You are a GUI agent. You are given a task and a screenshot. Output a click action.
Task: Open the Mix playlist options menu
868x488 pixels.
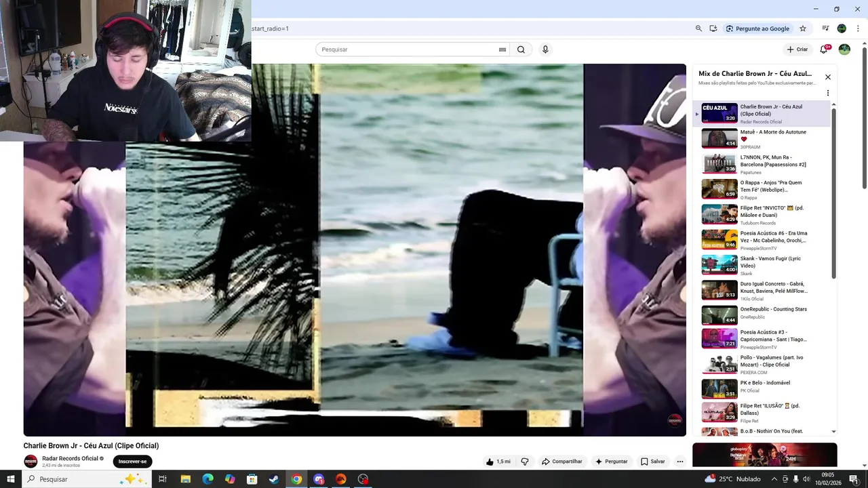click(x=828, y=94)
